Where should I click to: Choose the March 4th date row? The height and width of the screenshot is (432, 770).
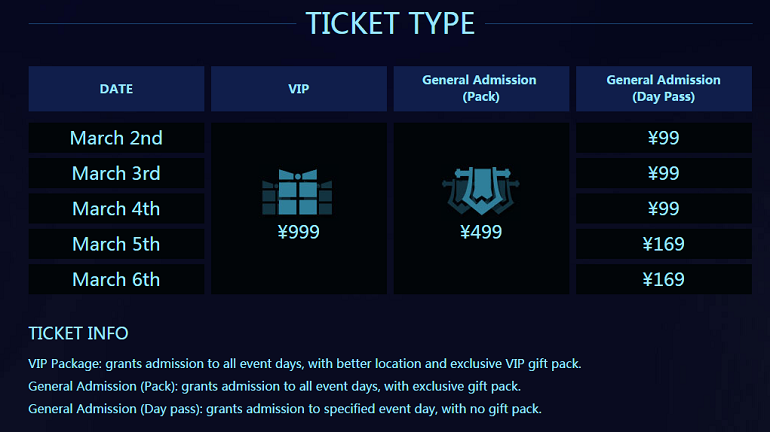[x=116, y=209]
